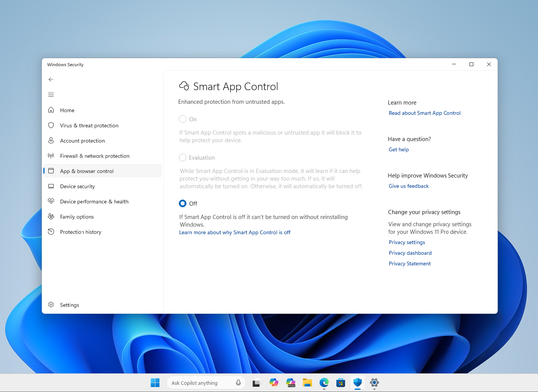Open Microsoft Edge from the taskbar
Image resolution: width=538 pixels, height=392 pixels.
point(324,383)
